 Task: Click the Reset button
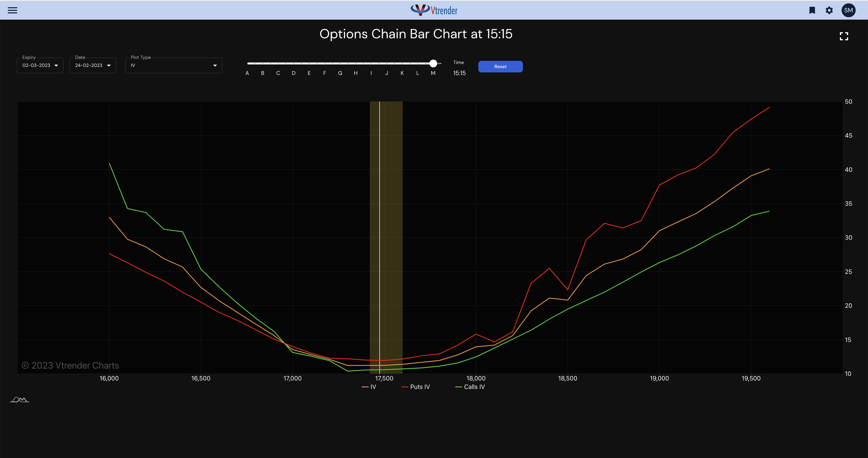500,66
